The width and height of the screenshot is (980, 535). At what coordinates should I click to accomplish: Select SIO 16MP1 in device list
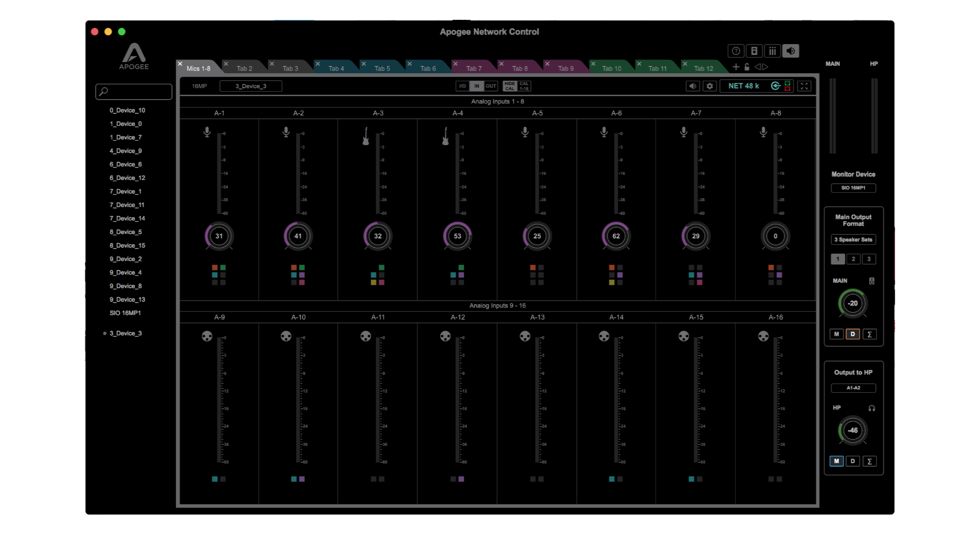pyautogui.click(x=125, y=313)
